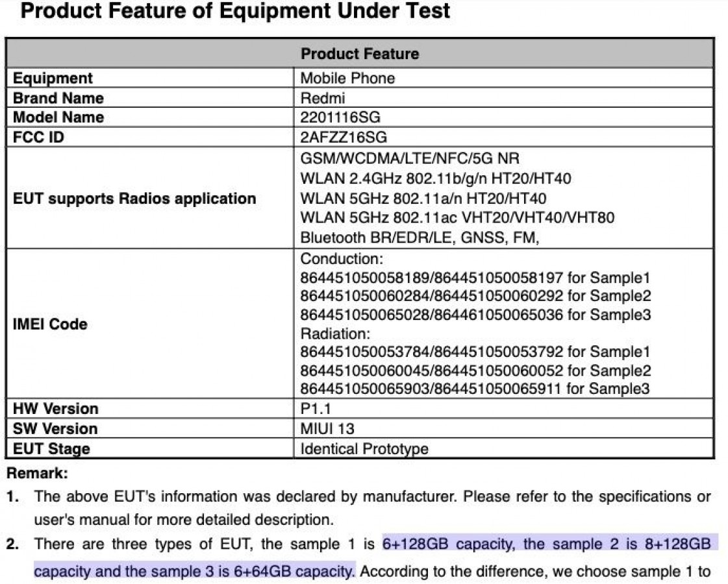Viewport: 728px width, 584px height.
Task: Click the 'EUT supports Radios application' label
Action: pos(134,199)
